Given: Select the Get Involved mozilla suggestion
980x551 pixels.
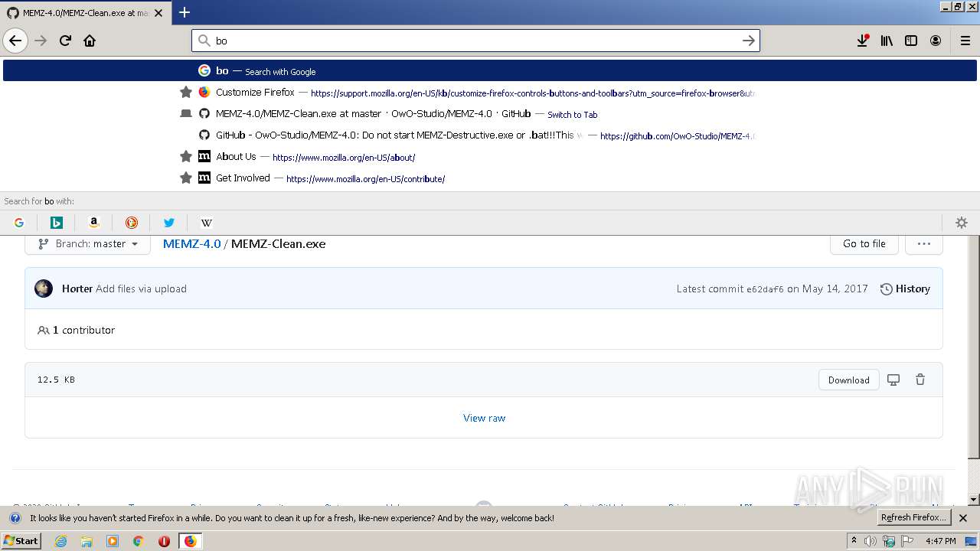Looking at the screenshot, I should (x=490, y=178).
